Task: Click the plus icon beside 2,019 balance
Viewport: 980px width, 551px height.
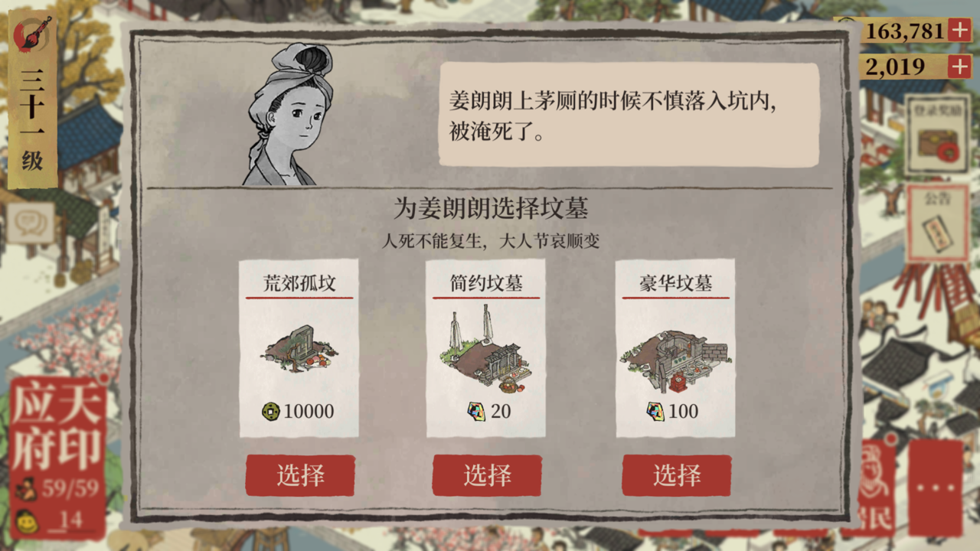Action: pos(959,67)
